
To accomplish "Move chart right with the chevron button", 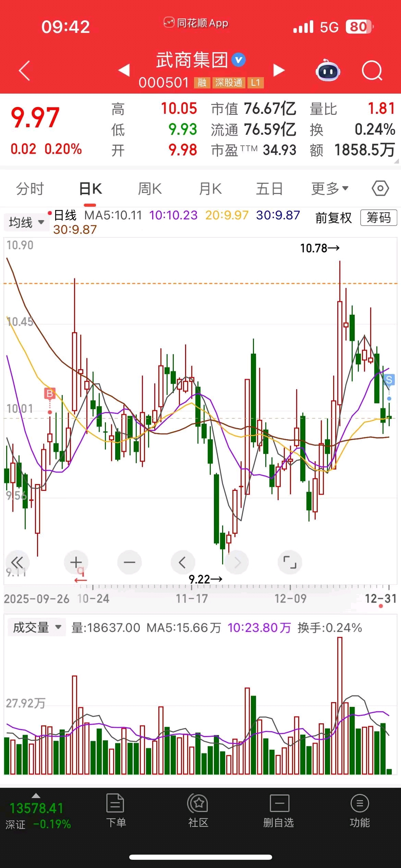I will [x=237, y=563].
